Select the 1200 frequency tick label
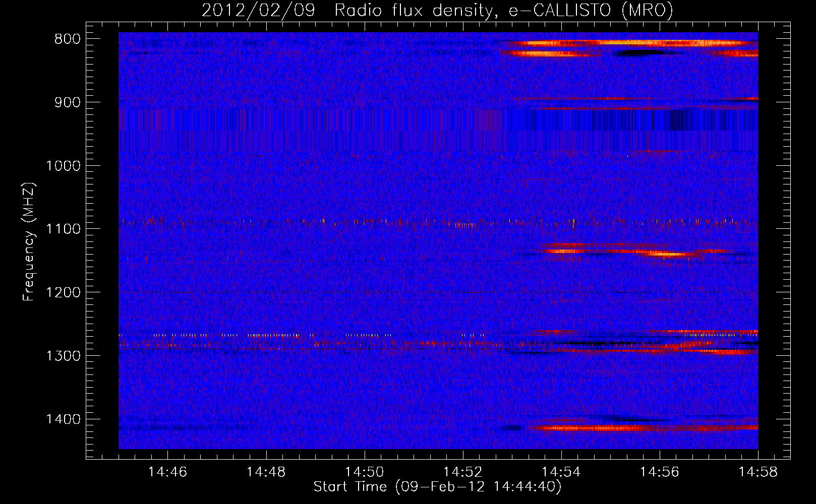816x504 pixels. coord(63,292)
